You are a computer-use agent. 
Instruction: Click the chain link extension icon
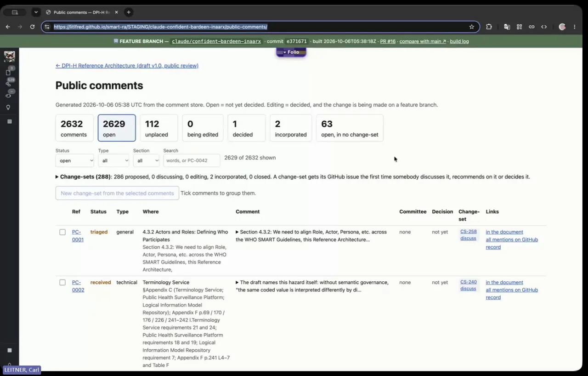531,27
